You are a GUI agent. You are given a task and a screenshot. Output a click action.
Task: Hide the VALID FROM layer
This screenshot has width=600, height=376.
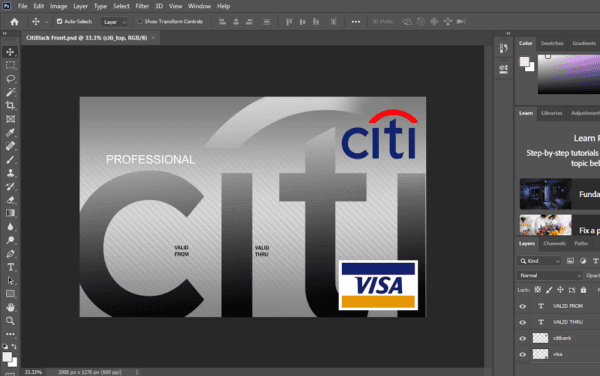[523, 306]
